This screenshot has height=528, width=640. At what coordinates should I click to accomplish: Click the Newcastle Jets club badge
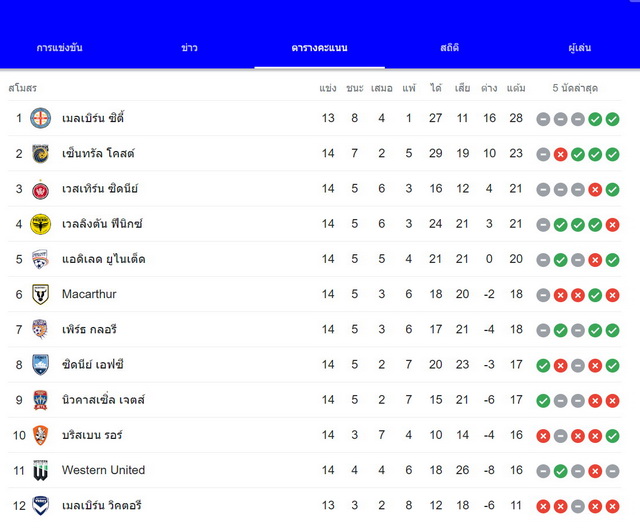40,400
